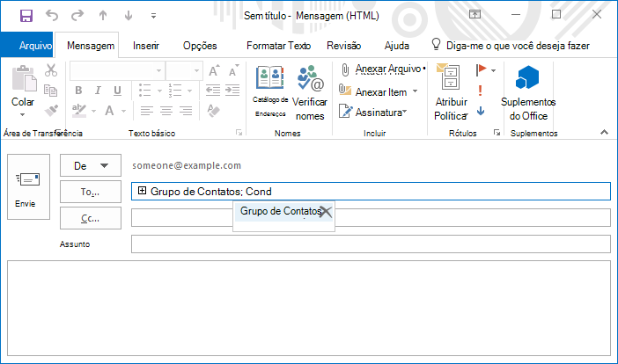Click the Colar paste icon

24,78
